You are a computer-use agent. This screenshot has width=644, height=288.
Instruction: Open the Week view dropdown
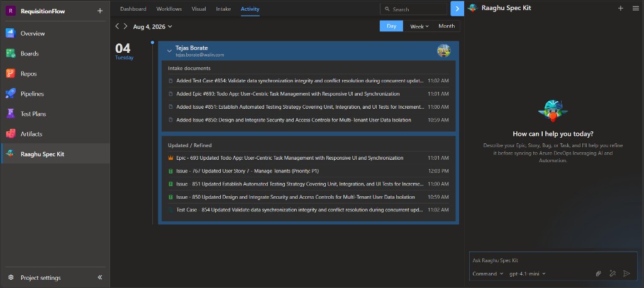click(x=419, y=26)
